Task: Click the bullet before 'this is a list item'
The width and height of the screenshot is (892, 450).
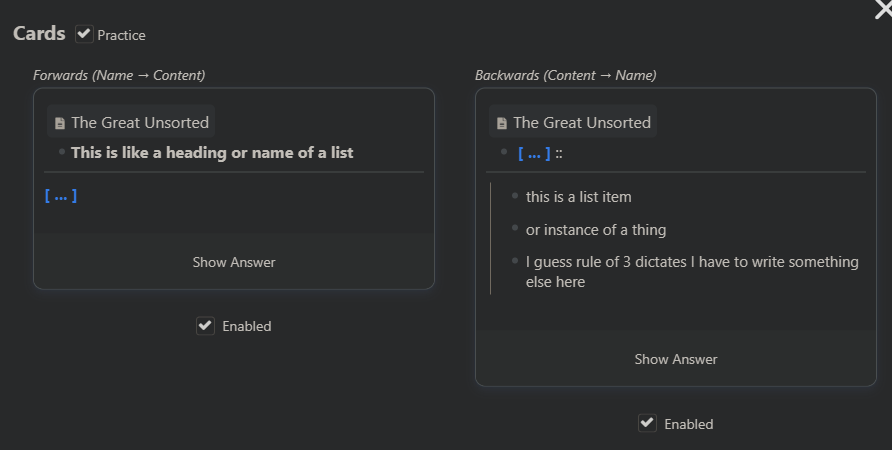Action: [515, 196]
